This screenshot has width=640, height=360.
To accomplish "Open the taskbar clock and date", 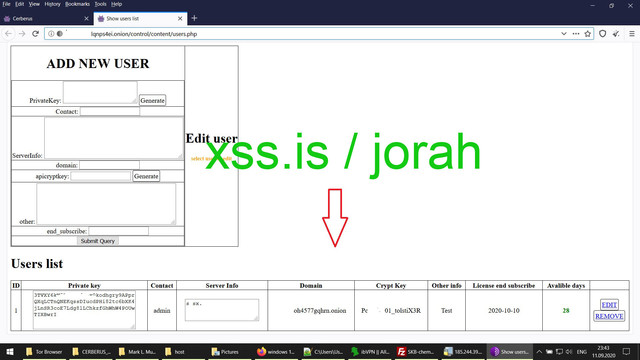I will tap(603, 351).
